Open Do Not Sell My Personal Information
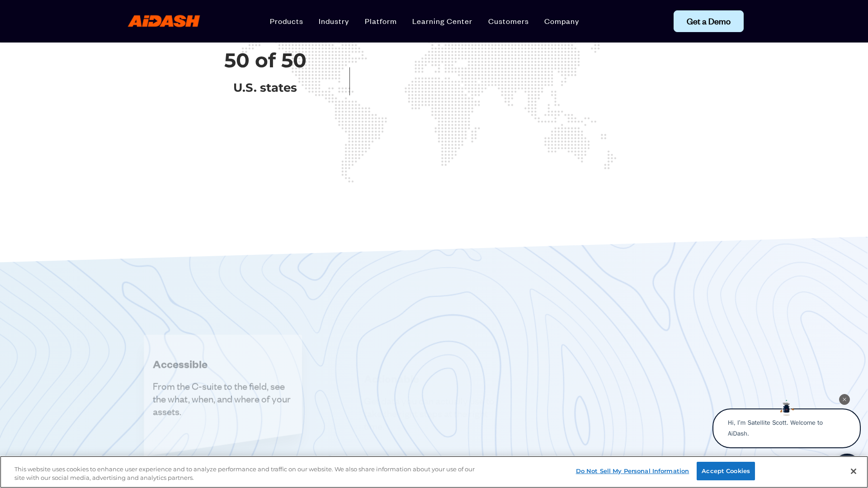Image resolution: width=868 pixels, height=488 pixels. (x=632, y=471)
